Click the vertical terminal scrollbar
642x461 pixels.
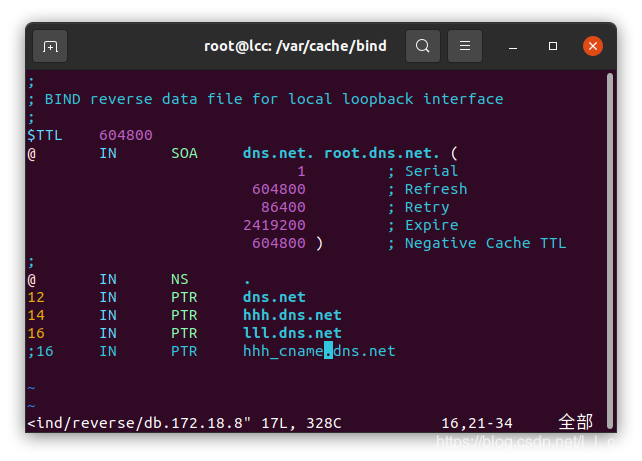click(x=610, y=251)
